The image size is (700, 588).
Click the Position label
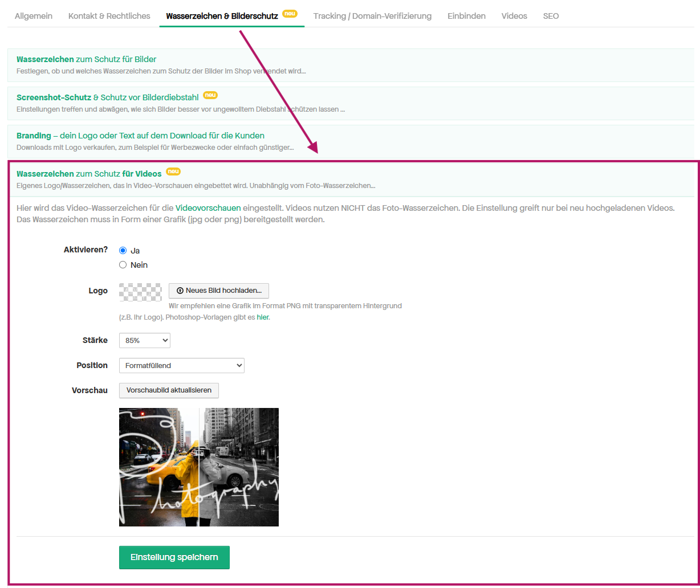pos(92,365)
